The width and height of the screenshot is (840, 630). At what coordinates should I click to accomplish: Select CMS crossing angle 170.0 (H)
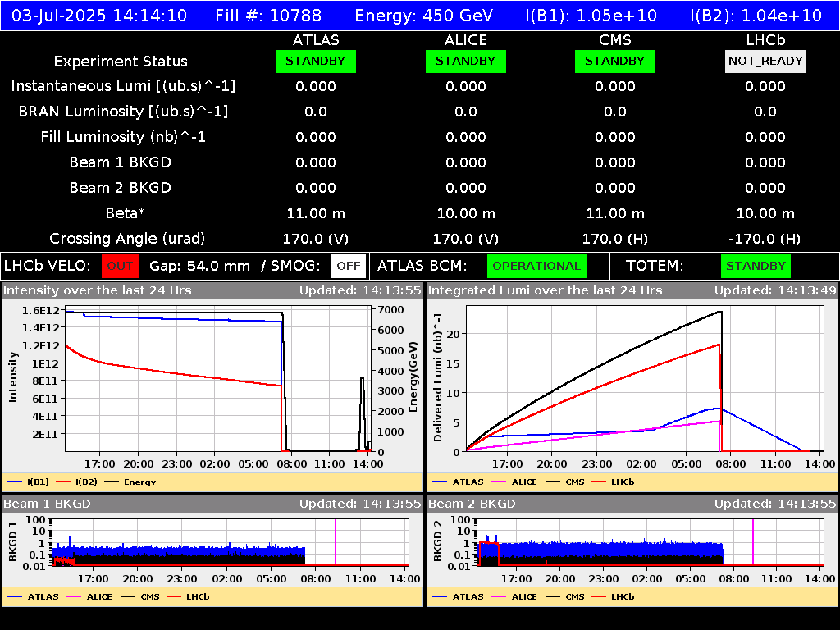coord(615,239)
